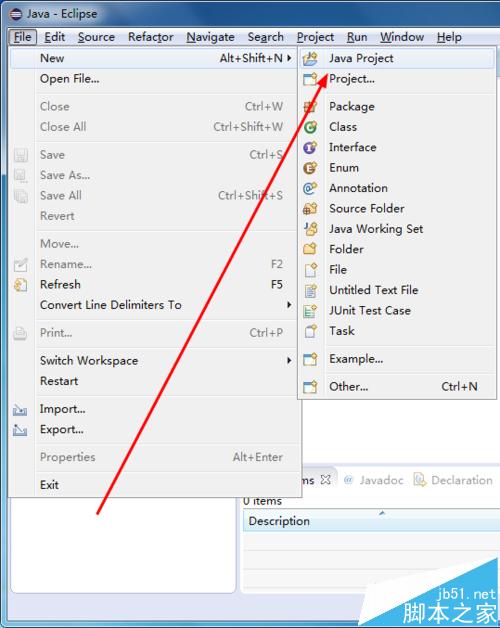Open the Run menu
Viewport: 500px width, 628px height.
[x=357, y=37]
